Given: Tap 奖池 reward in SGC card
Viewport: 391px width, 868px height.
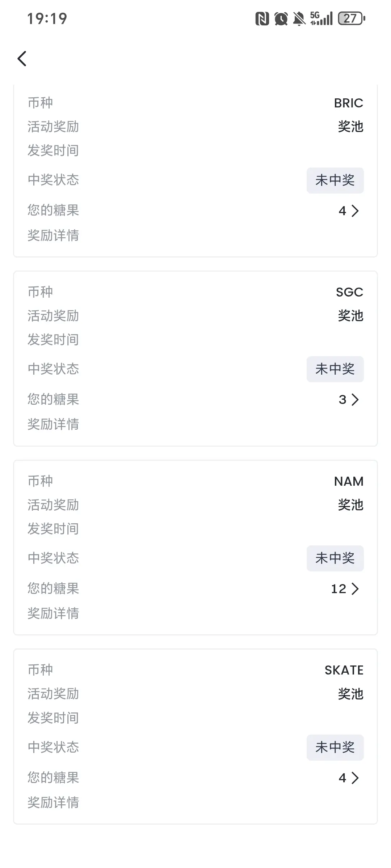Looking at the screenshot, I should (350, 316).
